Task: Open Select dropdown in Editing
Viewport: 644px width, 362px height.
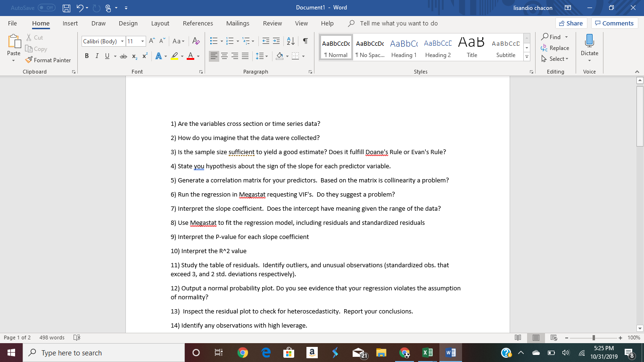Action: pos(555,59)
